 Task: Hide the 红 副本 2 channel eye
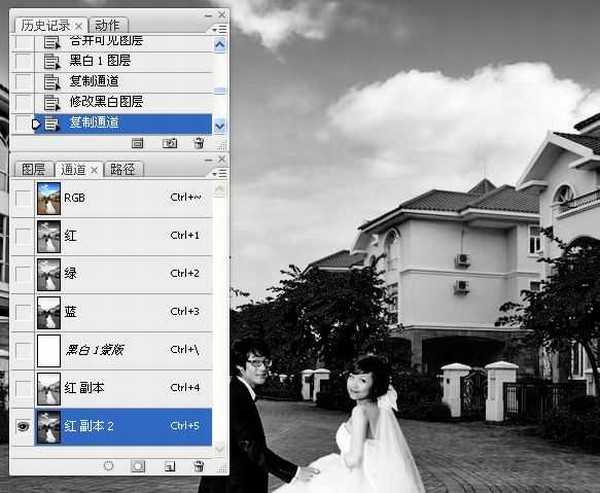tap(22, 425)
